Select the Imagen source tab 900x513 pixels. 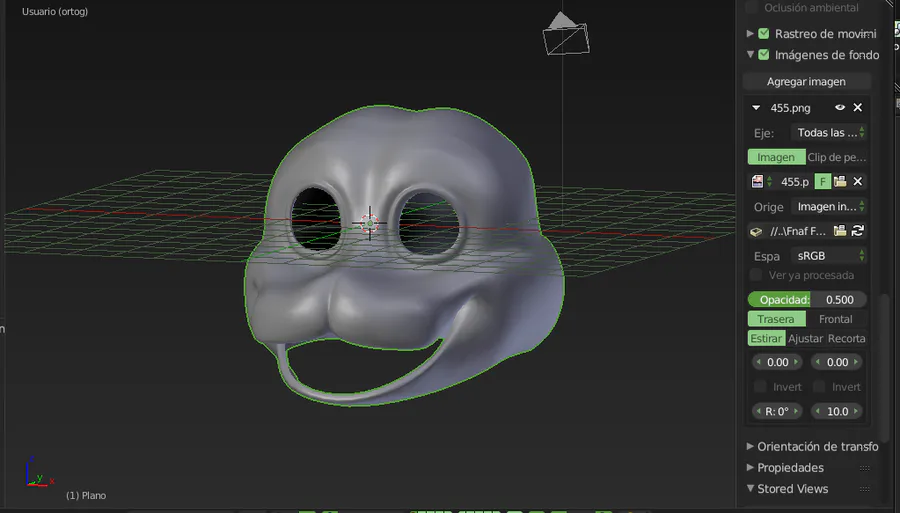coord(776,157)
